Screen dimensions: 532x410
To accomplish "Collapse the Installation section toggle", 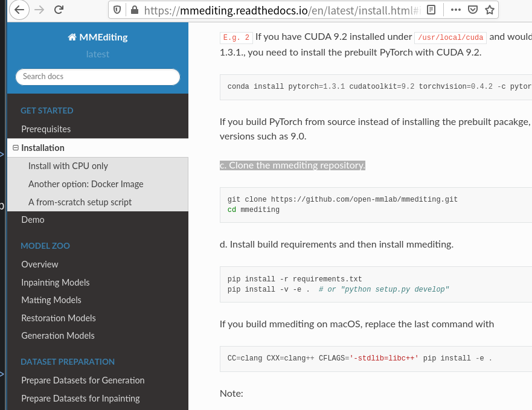I will [16, 147].
